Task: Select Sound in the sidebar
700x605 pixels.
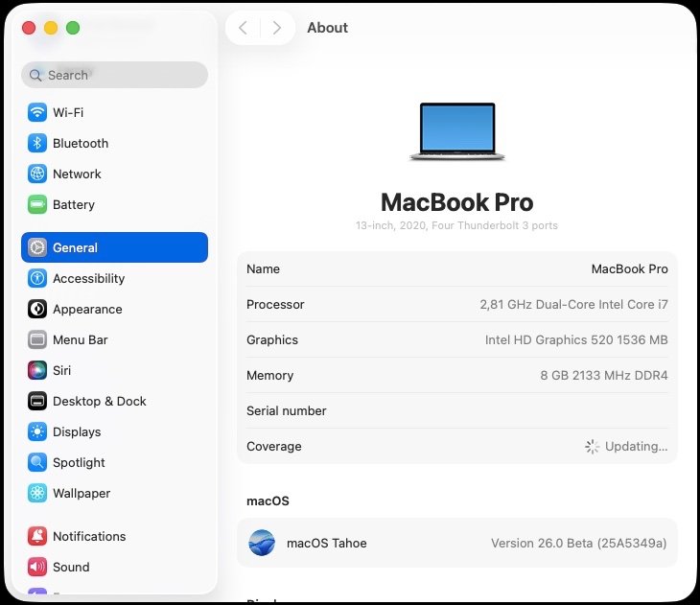Action: [x=114, y=567]
